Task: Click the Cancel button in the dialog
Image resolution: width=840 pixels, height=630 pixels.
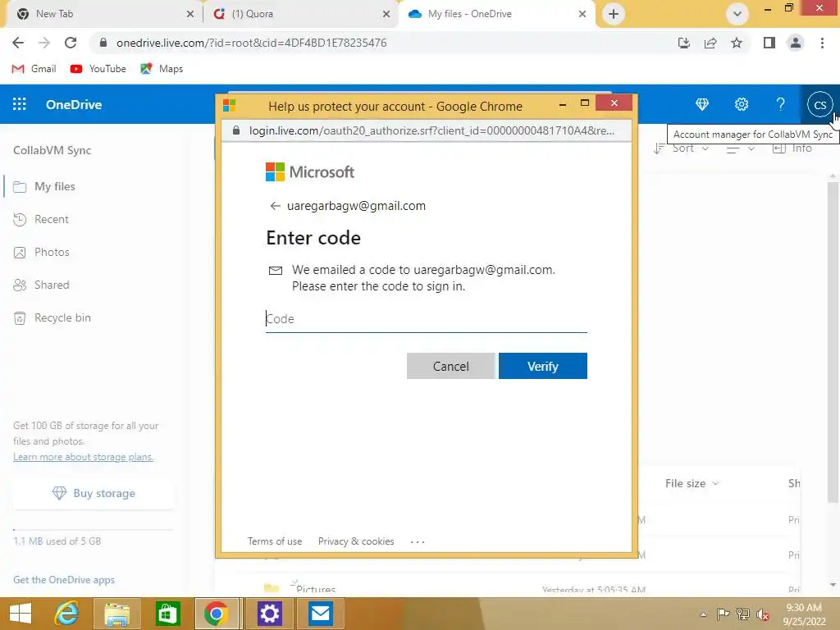Action: coord(450,366)
